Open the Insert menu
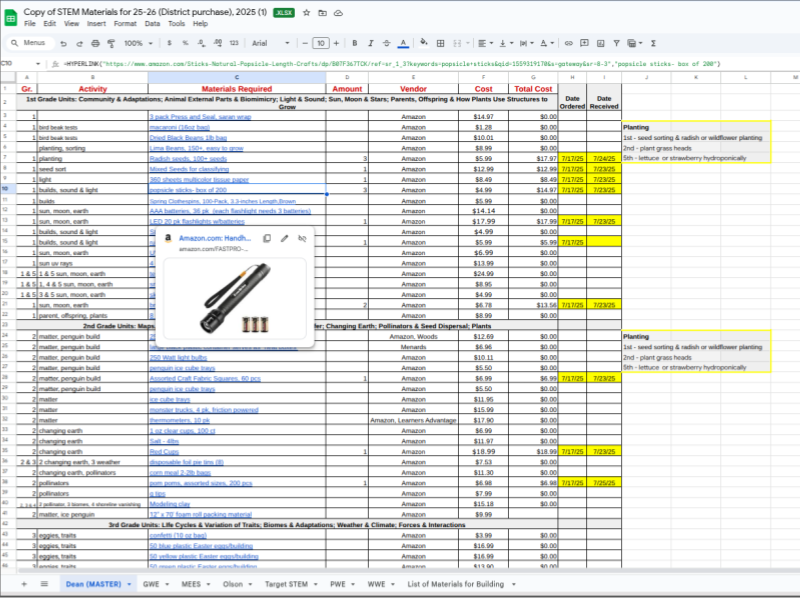 (x=96, y=23)
